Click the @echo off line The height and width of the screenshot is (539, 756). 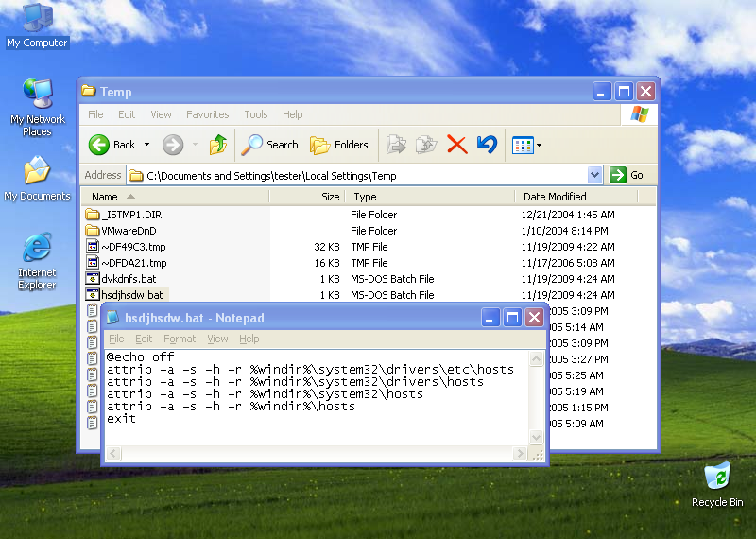(140, 357)
